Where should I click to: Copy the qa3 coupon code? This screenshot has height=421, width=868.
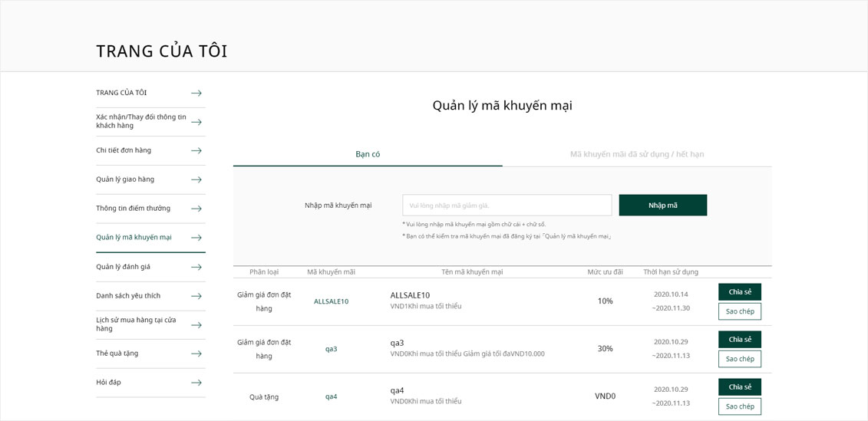tap(739, 359)
